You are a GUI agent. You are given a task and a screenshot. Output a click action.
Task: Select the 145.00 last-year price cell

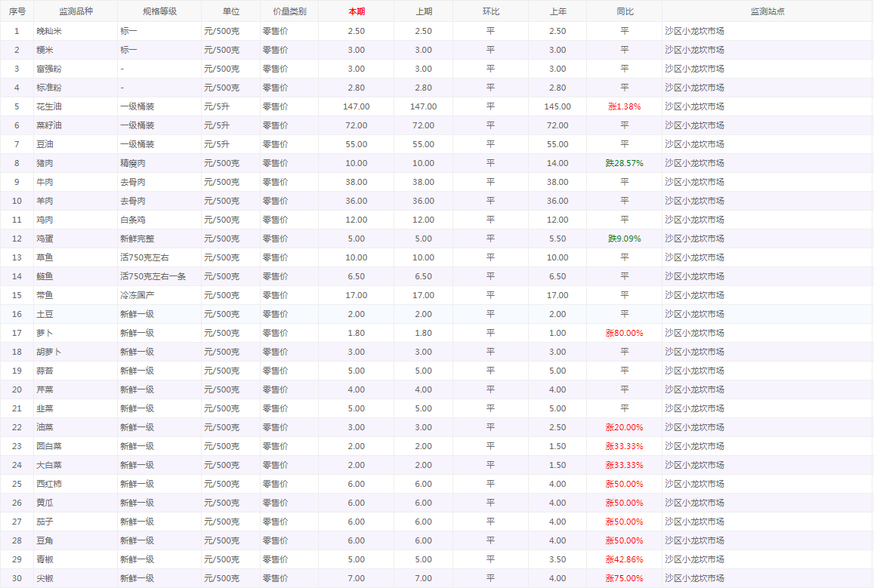(557, 106)
